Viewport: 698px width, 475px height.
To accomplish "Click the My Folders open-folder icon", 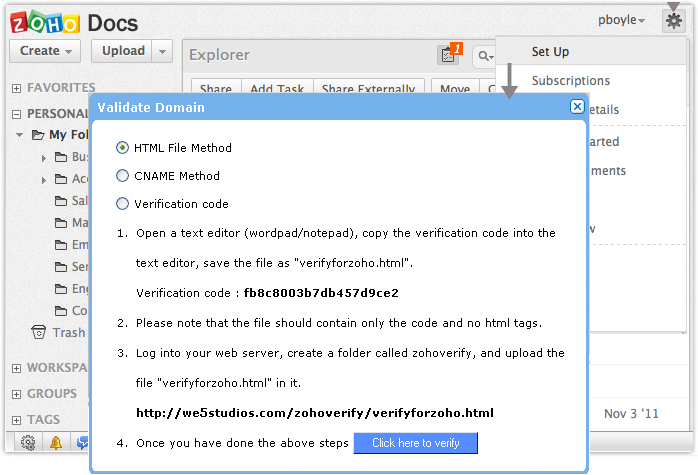I will 38,134.
